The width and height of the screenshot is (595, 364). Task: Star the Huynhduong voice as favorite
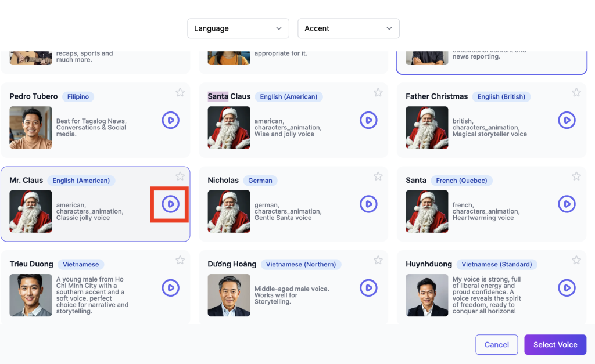[576, 260]
